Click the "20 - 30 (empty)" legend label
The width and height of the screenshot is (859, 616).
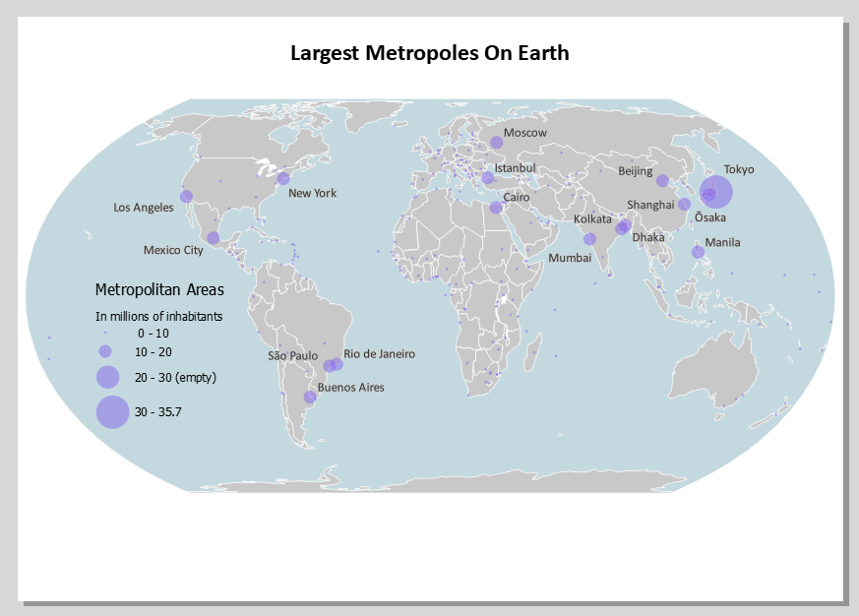(175, 378)
